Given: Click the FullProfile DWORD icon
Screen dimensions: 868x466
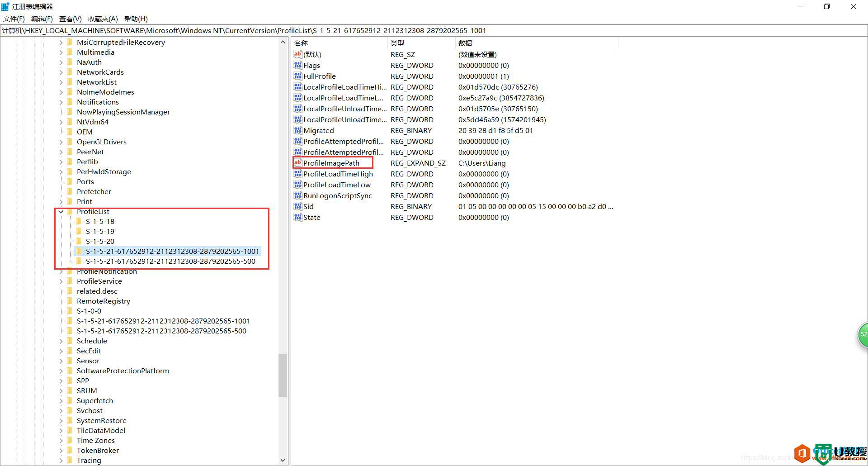Looking at the screenshot, I should click(x=297, y=76).
